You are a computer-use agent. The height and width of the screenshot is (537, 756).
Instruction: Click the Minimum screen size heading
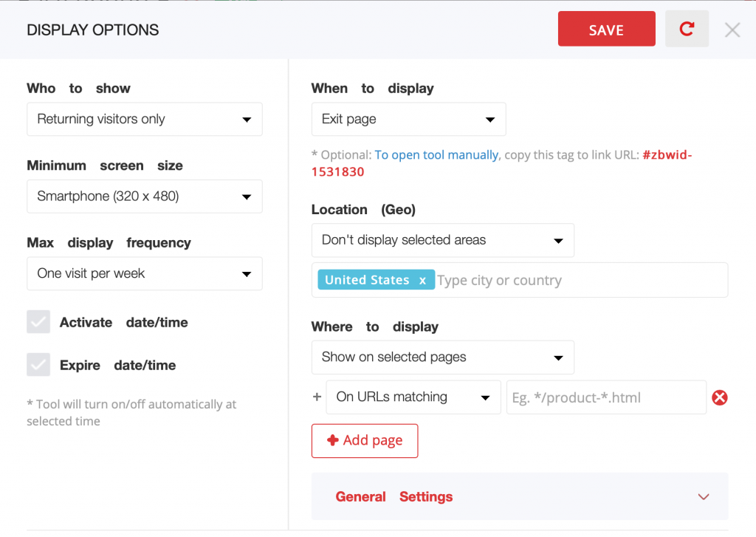[x=105, y=165]
